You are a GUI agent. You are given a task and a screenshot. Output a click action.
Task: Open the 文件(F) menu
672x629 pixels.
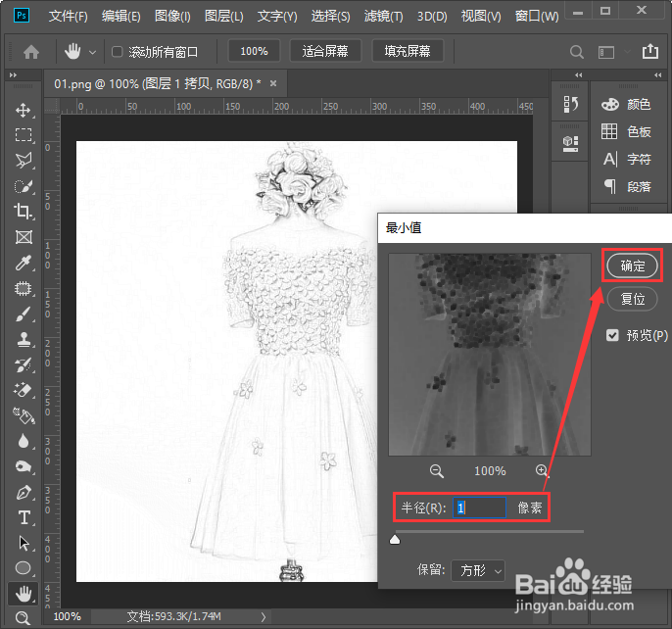tap(69, 17)
